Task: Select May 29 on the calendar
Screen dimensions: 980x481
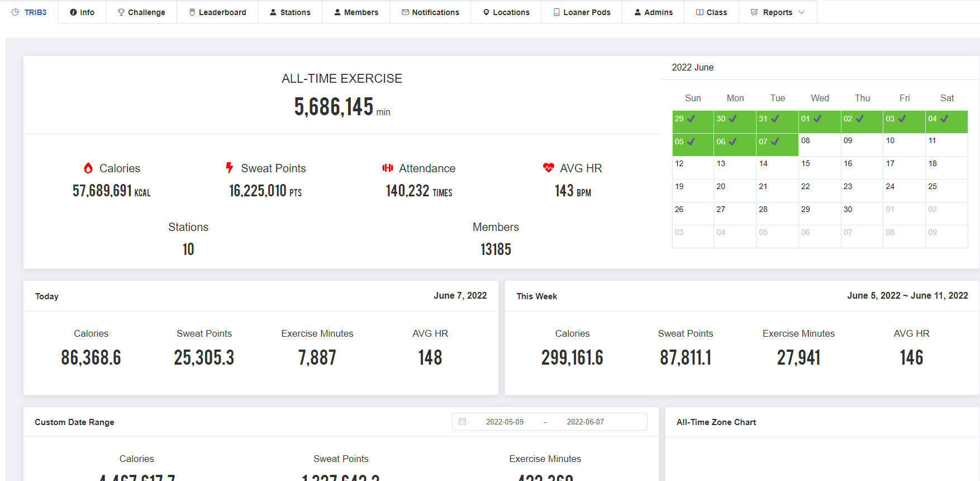Action: (x=693, y=122)
